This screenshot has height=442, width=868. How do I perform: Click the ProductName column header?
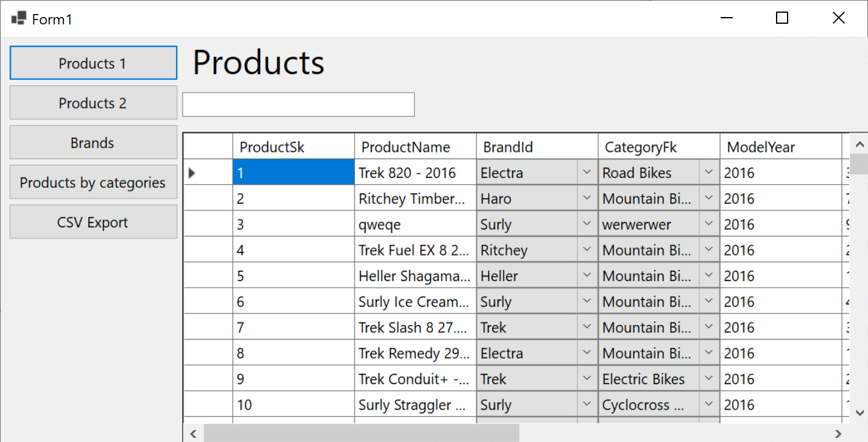click(414, 147)
